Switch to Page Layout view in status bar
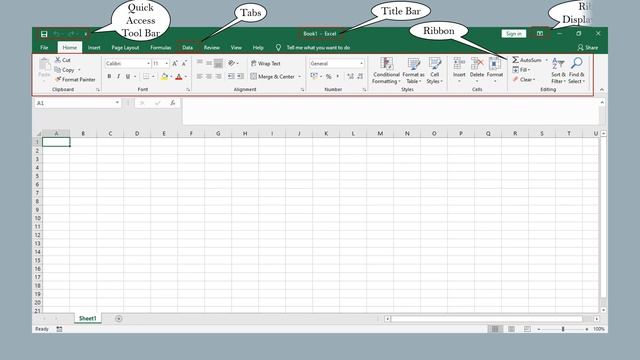 [511, 329]
